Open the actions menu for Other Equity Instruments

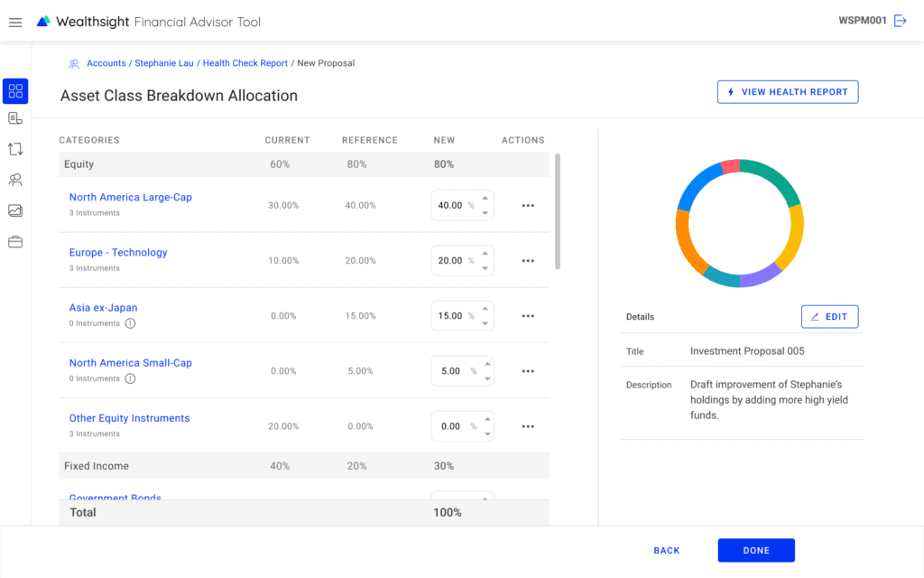pyautogui.click(x=528, y=425)
